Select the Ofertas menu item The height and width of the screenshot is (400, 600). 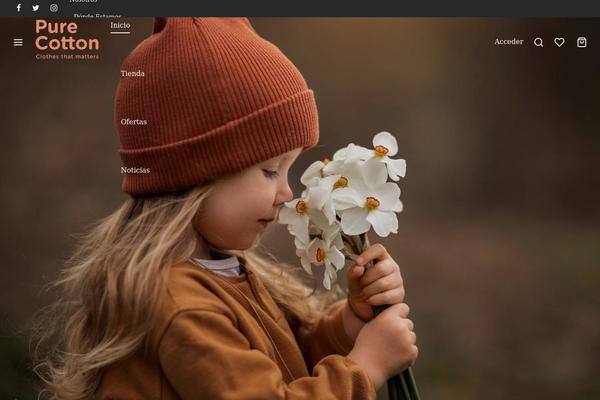click(133, 122)
